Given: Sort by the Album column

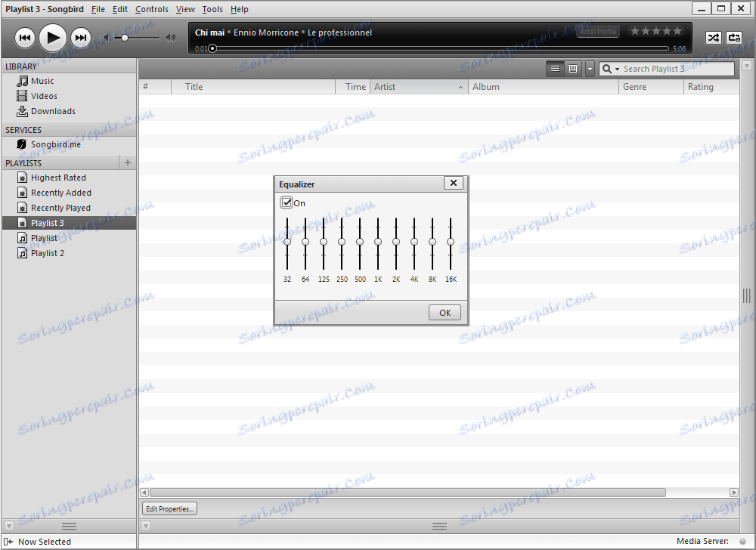Looking at the screenshot, I should tap(544, 87).
